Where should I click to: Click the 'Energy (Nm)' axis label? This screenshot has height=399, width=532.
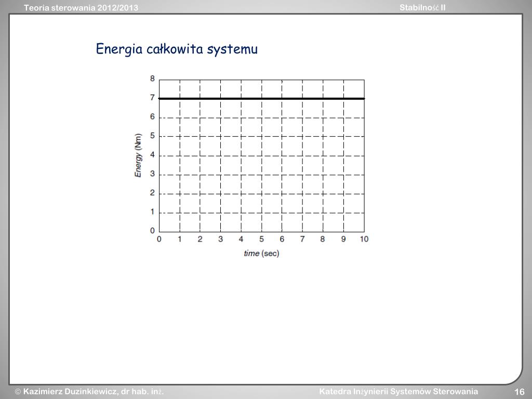point(138,155)
